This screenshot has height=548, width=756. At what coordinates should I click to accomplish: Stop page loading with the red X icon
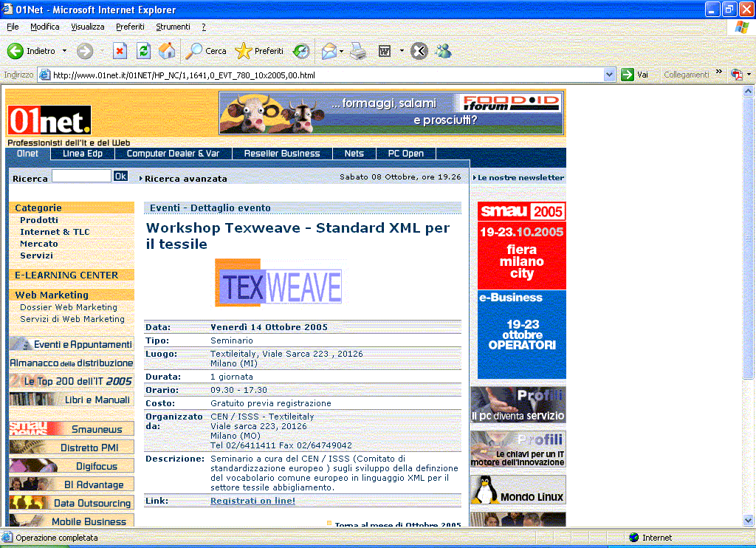120,51
